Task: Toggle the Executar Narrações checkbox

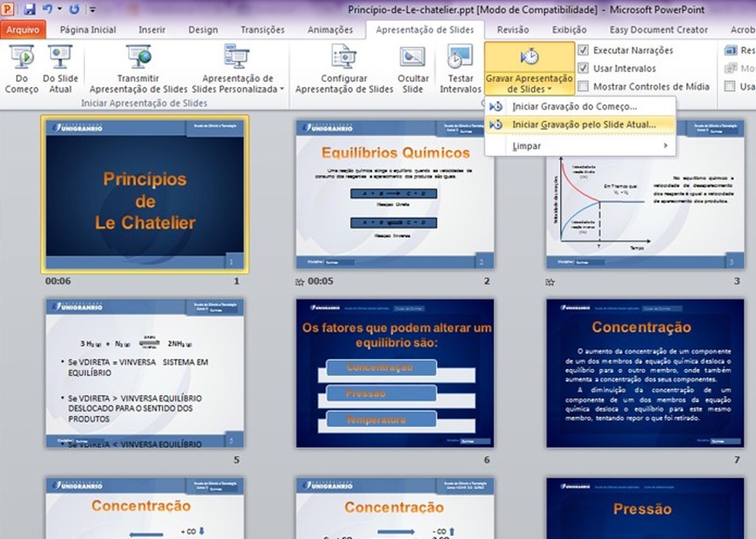Action: coord(583,50)
